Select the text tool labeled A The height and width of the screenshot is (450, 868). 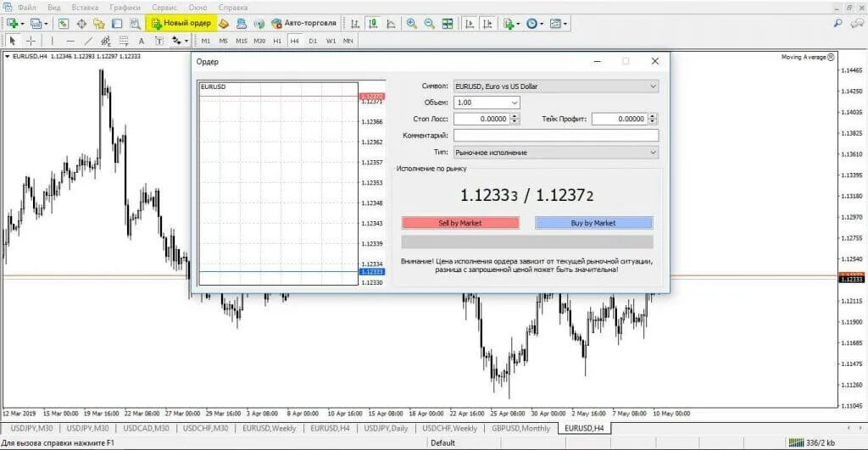[142, 41]
